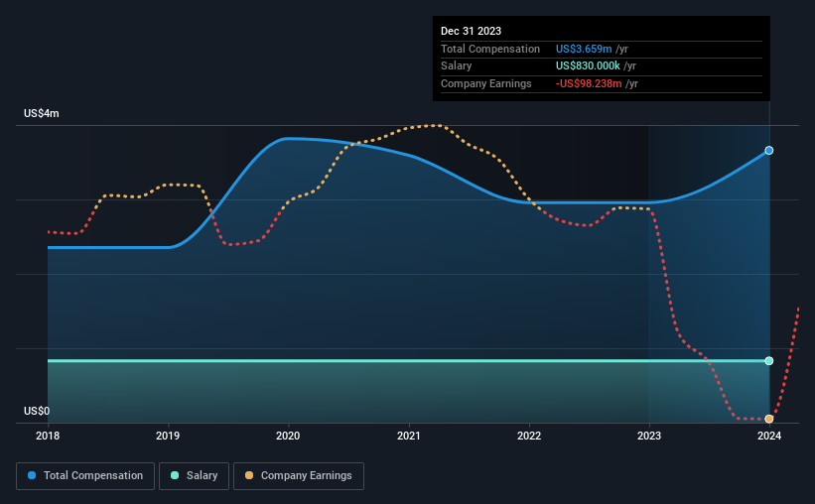Screen dimensions: 815x504
Task: Click the 2018 x-axis label
Action: [48, 436]
